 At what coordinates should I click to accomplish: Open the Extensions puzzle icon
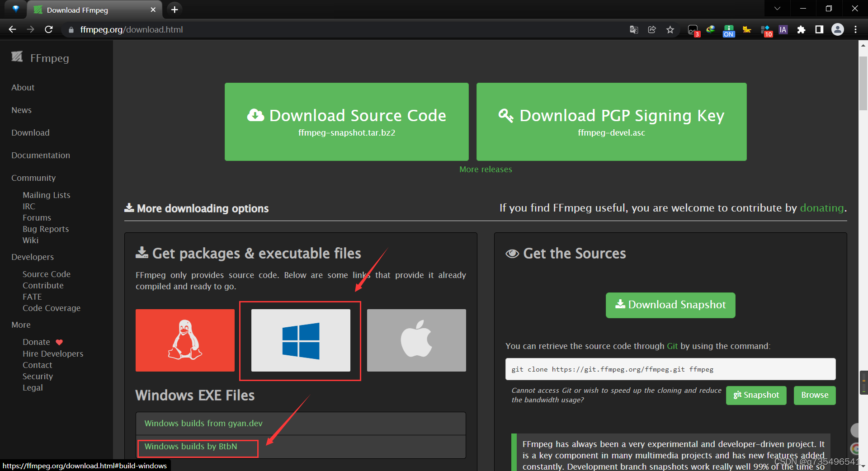tap(801, 29)
